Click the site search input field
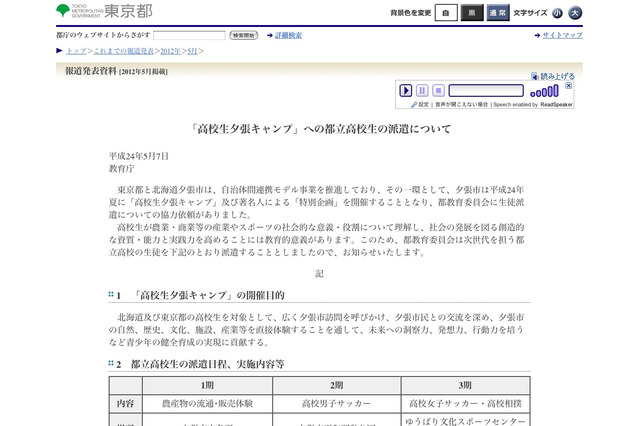The width and height of the screenshot is (640, 426). pos(189,35)
